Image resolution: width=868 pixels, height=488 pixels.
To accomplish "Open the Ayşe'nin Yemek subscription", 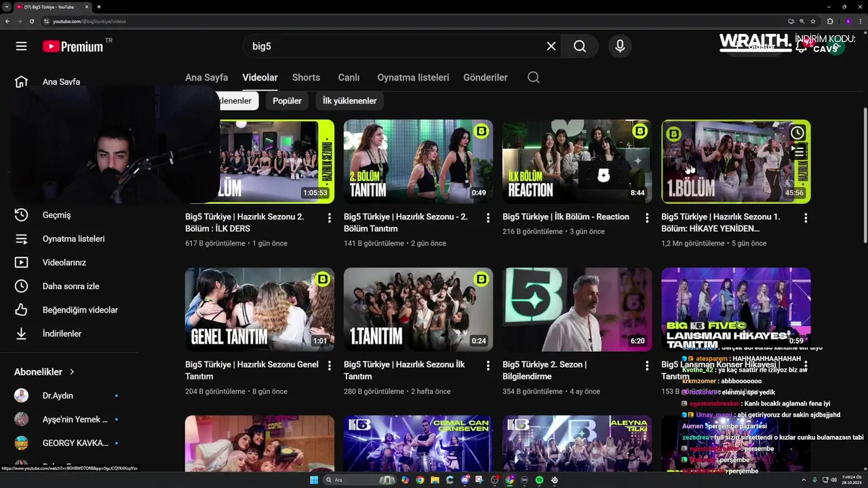I will coord(75,420).
